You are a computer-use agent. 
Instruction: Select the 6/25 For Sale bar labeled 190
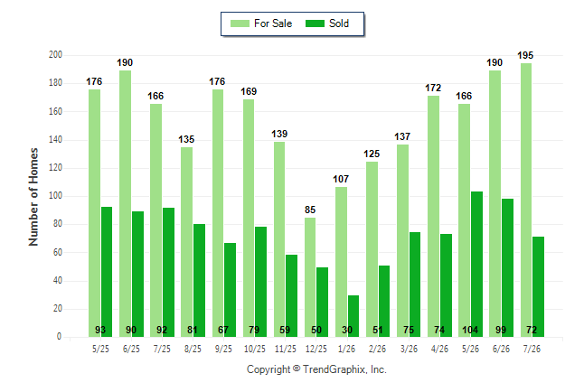[x=125, y=203]
